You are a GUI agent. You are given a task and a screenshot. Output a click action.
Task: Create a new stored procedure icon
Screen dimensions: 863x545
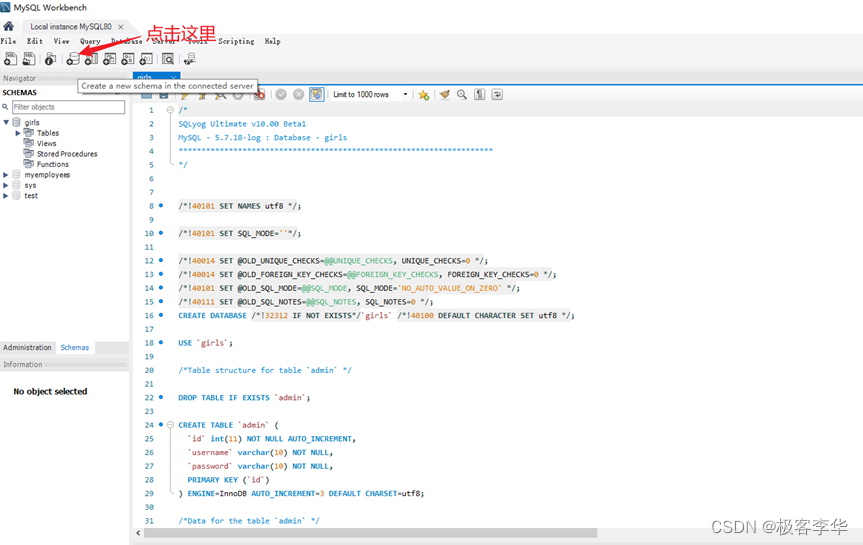coord(128,58)
